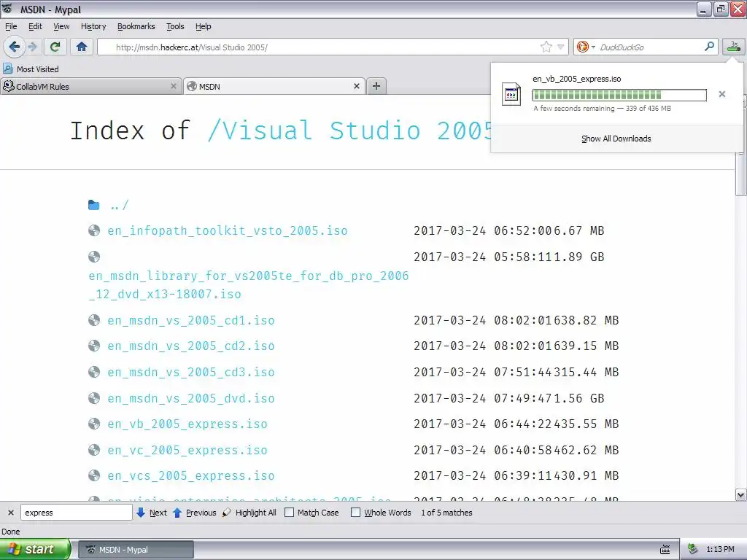Click Show All Downloads
The image size is (747, 560).
616,139
